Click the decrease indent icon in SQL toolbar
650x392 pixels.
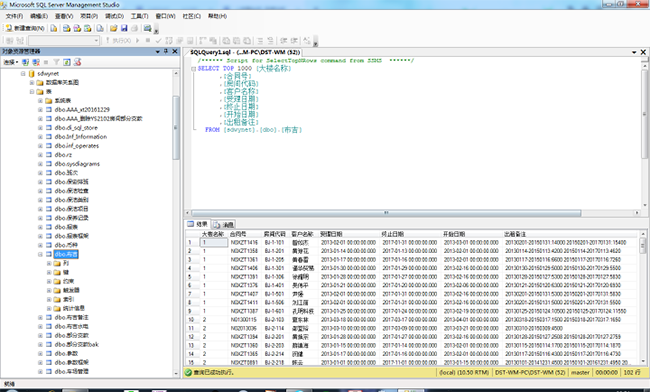point(284,41)
